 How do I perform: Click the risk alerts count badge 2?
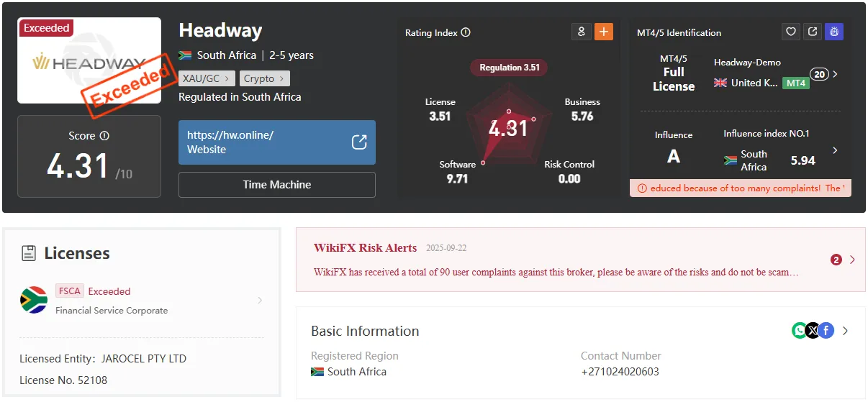click(836, 260)
